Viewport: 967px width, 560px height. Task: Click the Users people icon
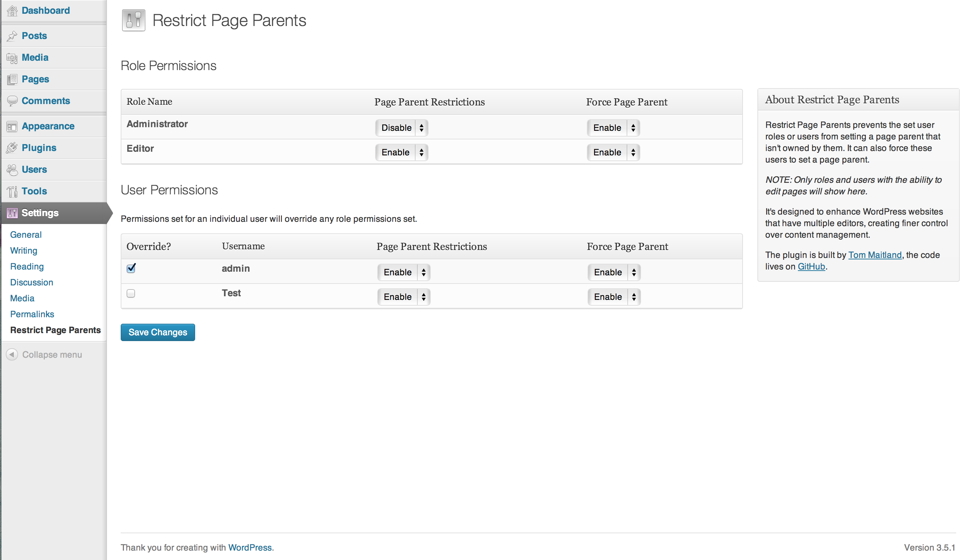pos(12,169)
